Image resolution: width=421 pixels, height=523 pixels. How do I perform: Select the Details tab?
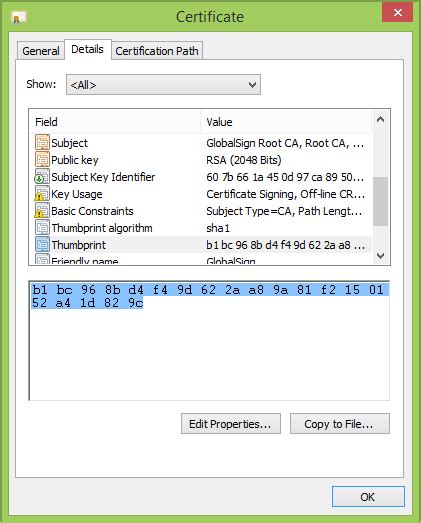(x=87, y=49)
